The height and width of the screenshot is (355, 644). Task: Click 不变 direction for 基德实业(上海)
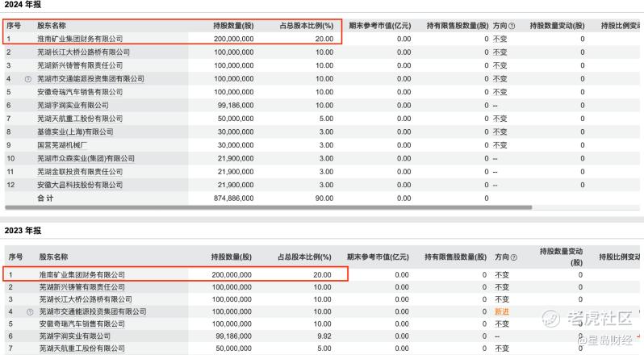click(500, 132)
